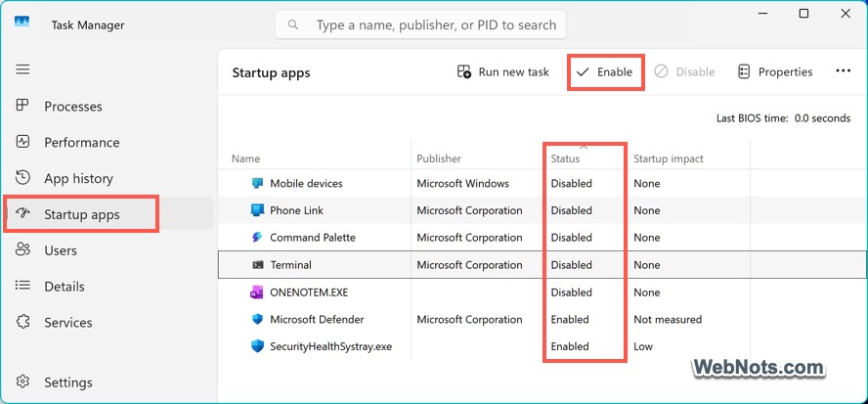The height and width of the screenshot is (404, 868).
Task: Select the Mobile devices row name
Action: point(306,184)
